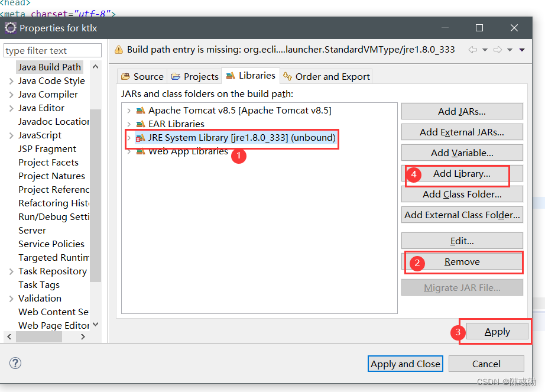Click the back navigation arrow
Viewport: 545px width, 392px height.
point(473,50)
